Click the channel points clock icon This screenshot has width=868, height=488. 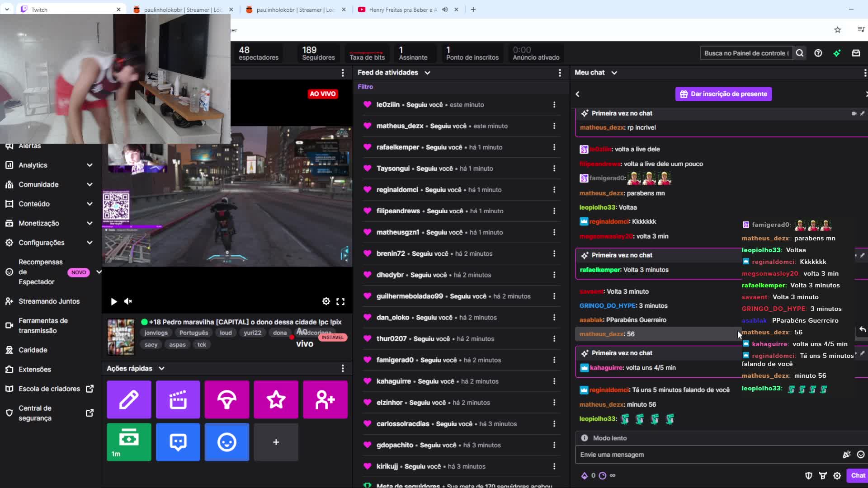pyautogui.click(x=602, y=475)
